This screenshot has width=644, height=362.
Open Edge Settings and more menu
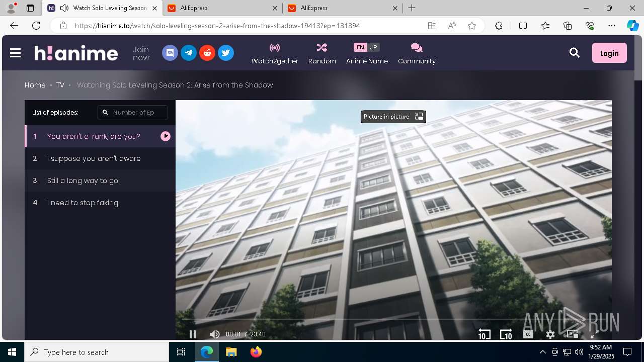[612, 26]
